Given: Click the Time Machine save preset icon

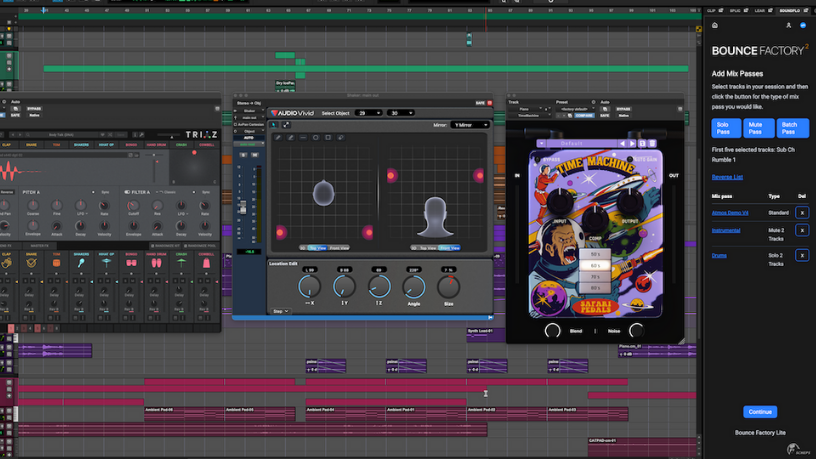Looking at the screenshot, I should [642, 143].
